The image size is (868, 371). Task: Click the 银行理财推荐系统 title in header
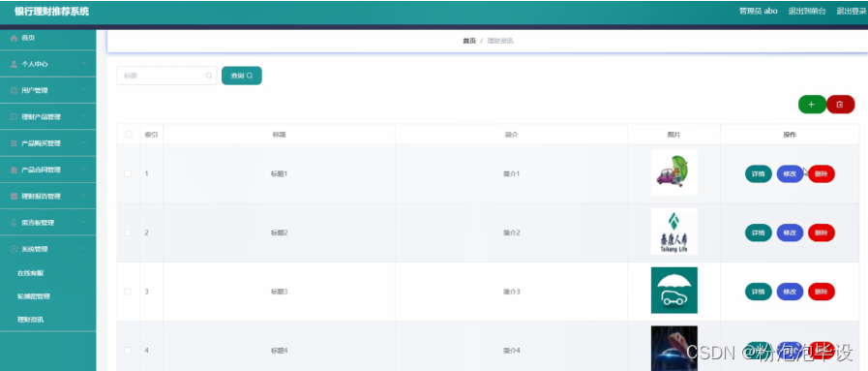[x=51, y=12]
